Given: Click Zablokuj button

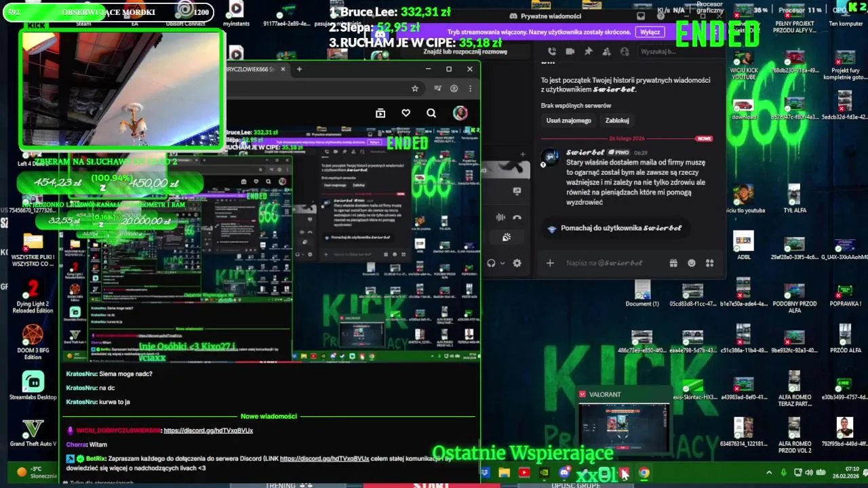Looking at the screenshot, I should point(617,121).
